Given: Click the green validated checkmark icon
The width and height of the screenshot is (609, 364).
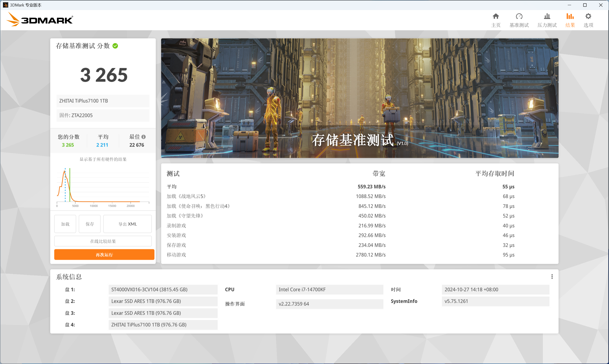Looking at the screenshot, I should coord(115,46).
